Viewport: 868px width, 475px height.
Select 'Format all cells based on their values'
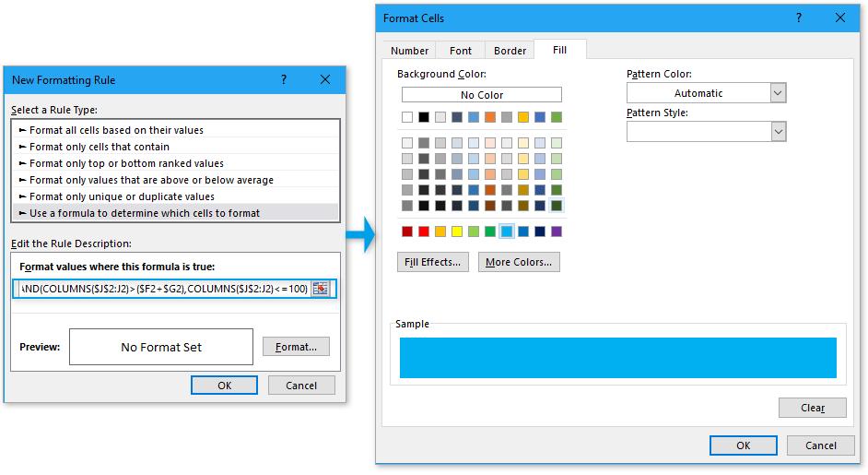[x=175, y=130]
